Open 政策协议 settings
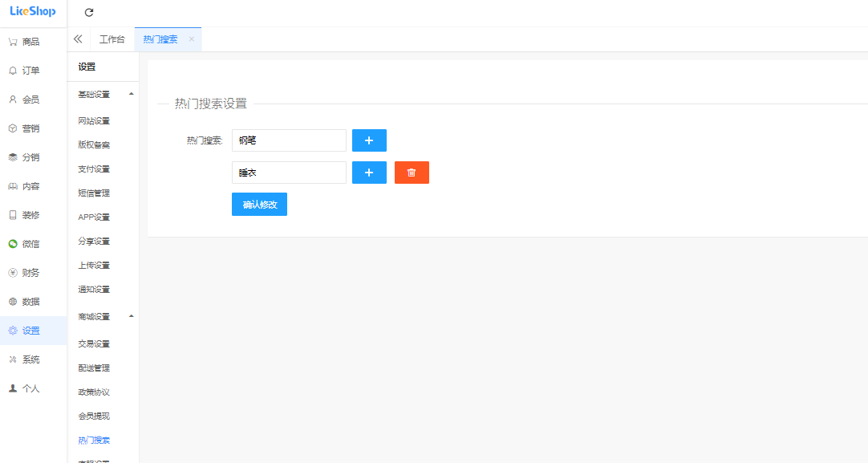868x463 pixels. tap(94, 392)
